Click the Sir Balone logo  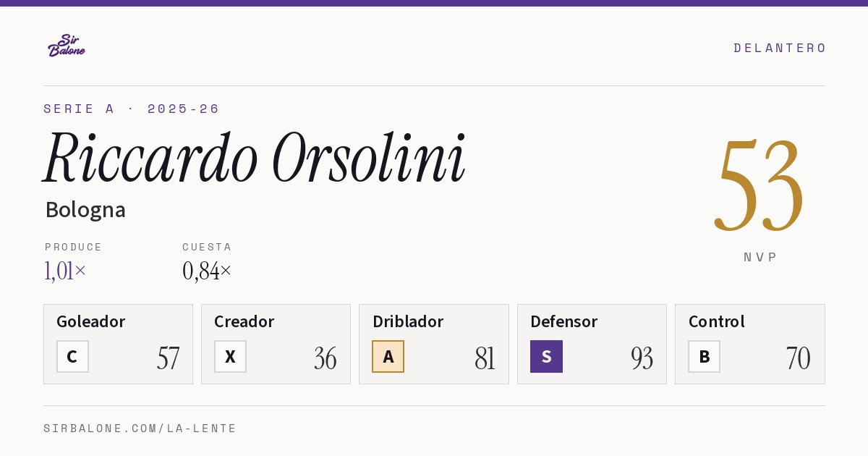(x=67, y=46)
